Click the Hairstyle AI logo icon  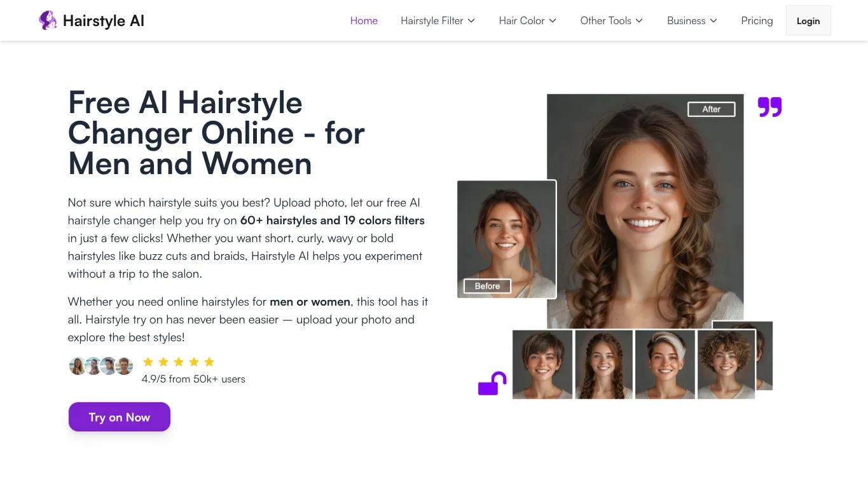(48, 20)
